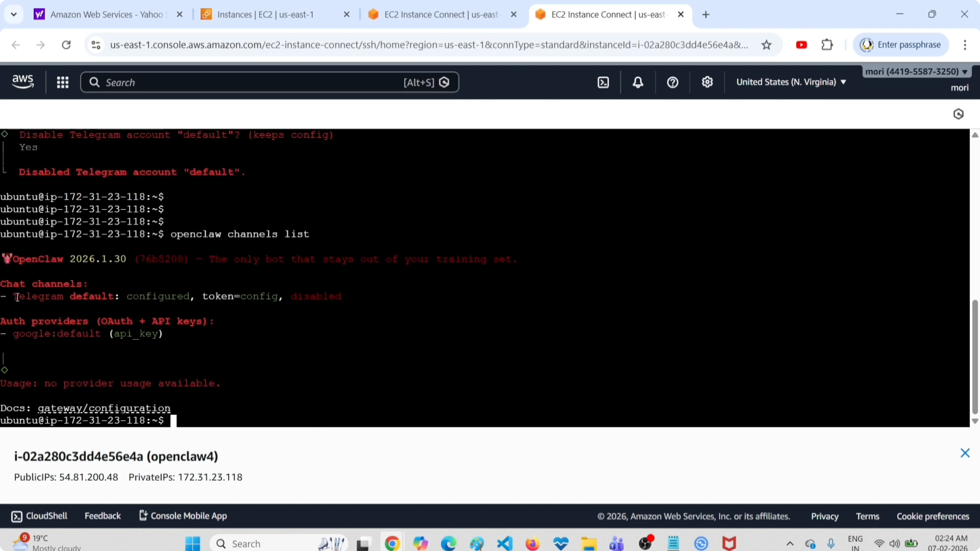Expand United States (N. Virginia) region dropdown
Screen dimensions: 980x551
(791, 82)
